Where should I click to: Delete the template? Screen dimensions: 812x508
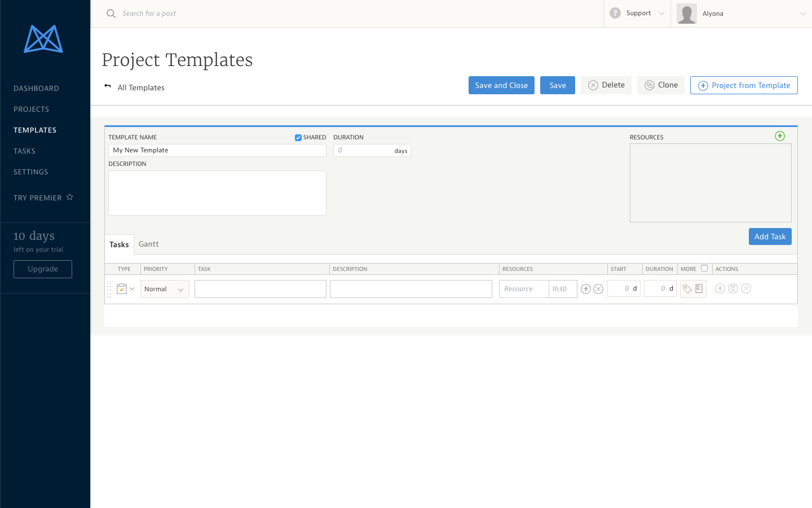coord(606,85)
